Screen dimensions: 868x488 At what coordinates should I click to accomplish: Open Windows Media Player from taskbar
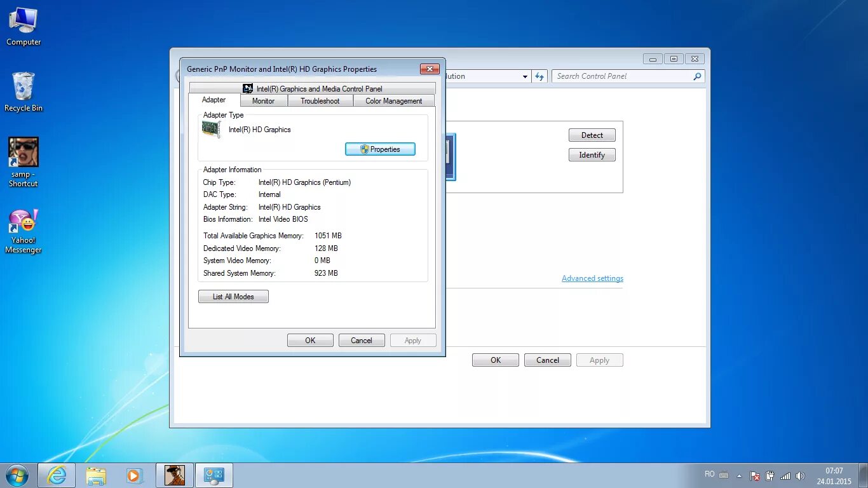click(134, 475)
